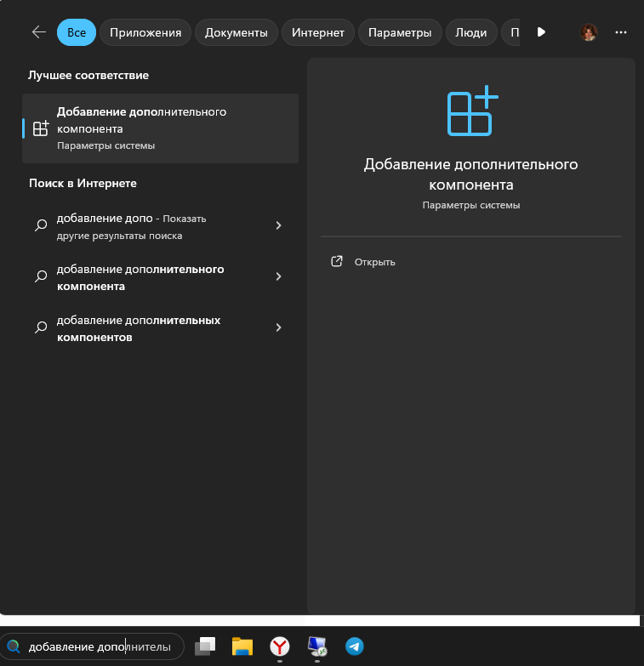Focus the taskbar search input field
644x666 pixels.
[x=92, y=646]
